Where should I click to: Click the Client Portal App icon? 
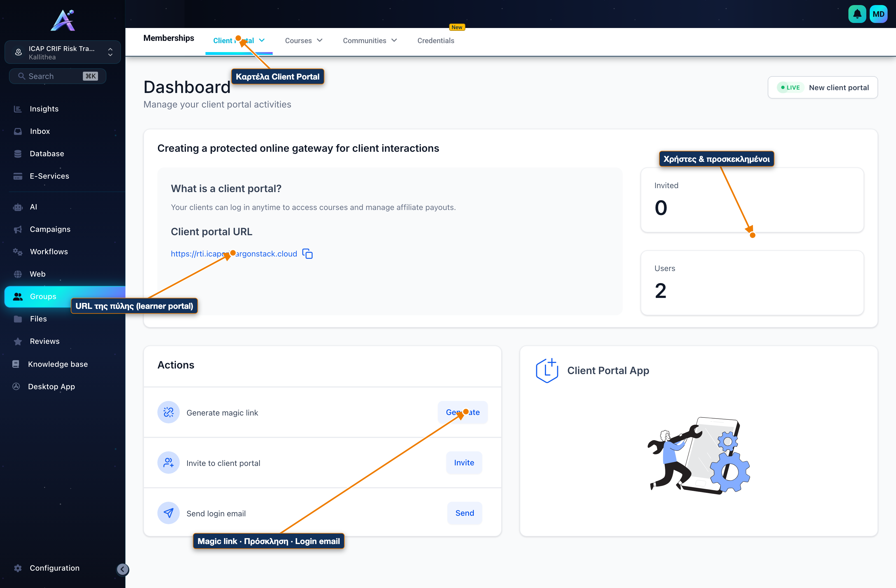[x=547, y=370]
